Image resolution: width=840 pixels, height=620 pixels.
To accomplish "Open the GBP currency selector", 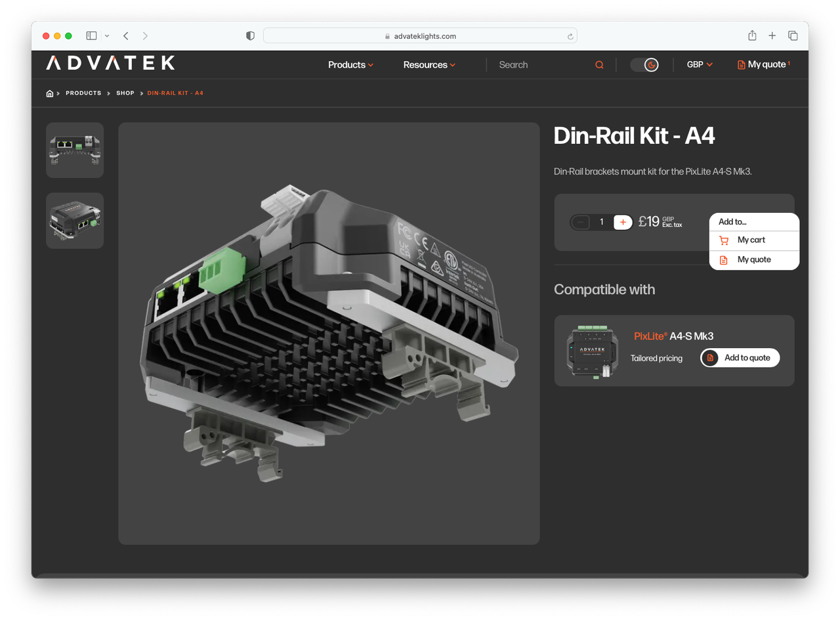I will coord(699,64).
